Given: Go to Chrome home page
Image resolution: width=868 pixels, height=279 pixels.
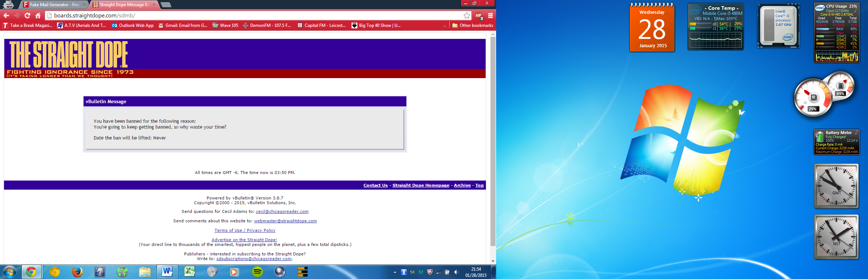Looking at the screenshot, I should click(38, 16).
